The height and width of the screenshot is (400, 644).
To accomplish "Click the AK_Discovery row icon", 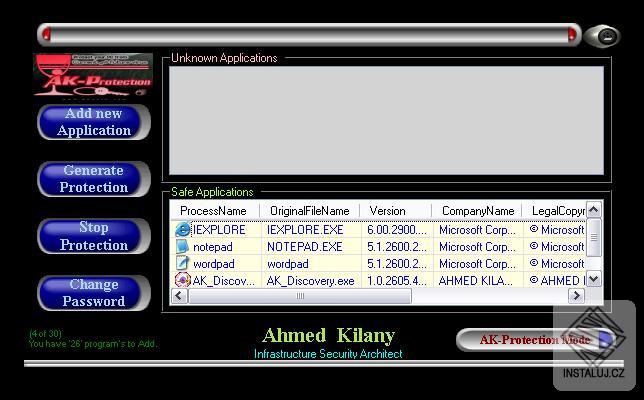I will click(x=182, y=280).
